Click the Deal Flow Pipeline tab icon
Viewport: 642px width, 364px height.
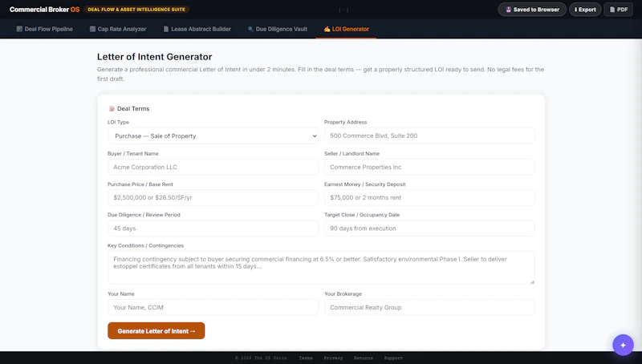pos(19,29)
